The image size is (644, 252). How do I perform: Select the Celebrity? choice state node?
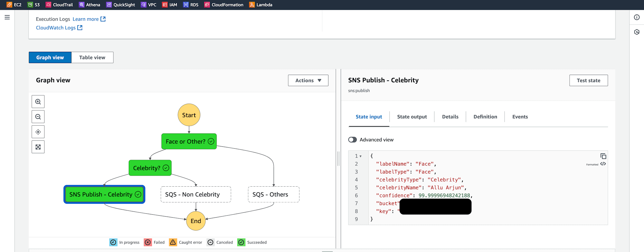pyautogui.click(x=150, y=168)
